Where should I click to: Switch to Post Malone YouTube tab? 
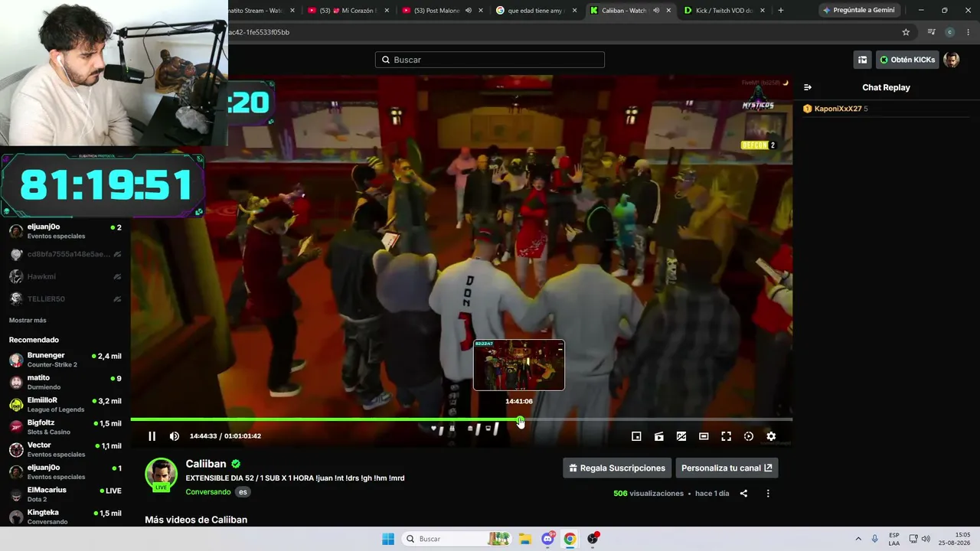443,11
